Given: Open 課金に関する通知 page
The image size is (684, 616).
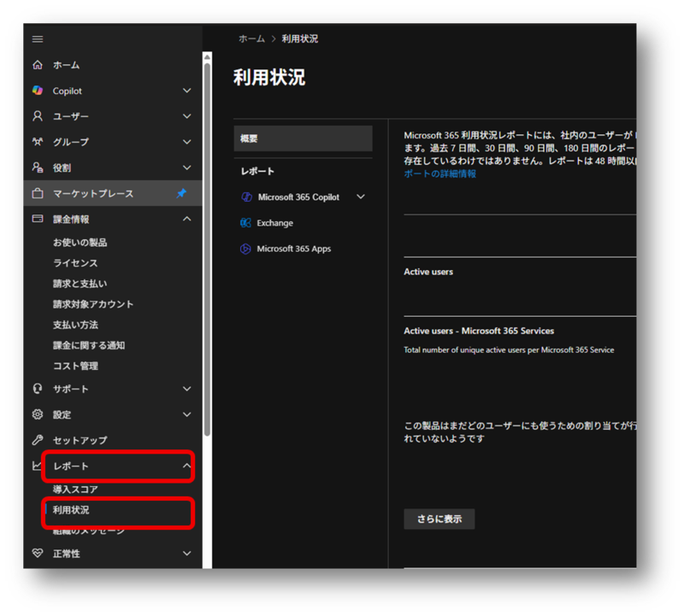Looking at the screenshot, I should (x=89, y=345).
